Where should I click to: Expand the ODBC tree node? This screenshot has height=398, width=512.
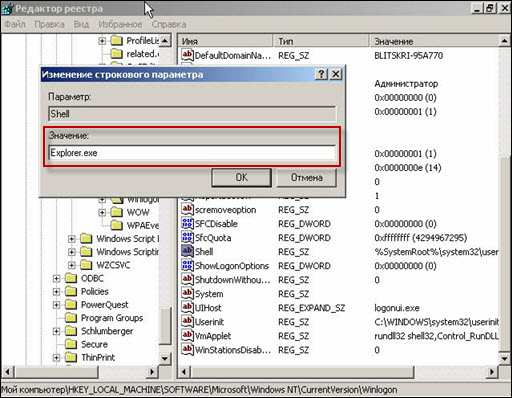click(x=56, y=278)
